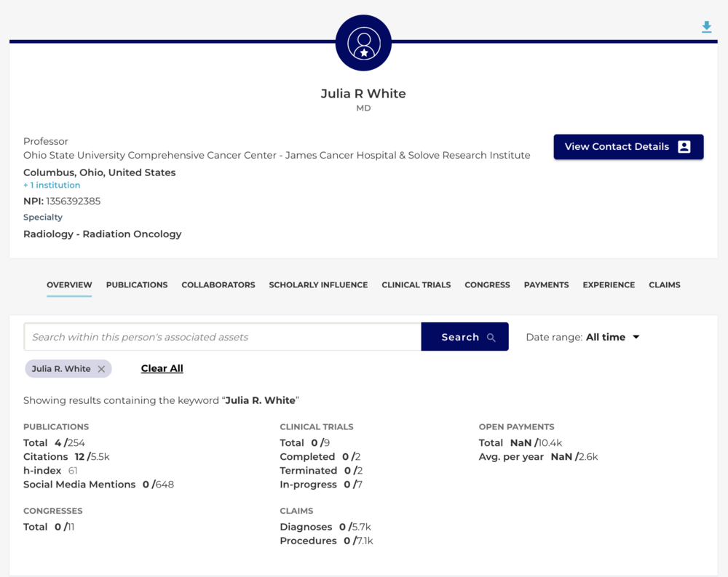The image size is (728, 577).
Task: Click the Julia R White name heading
Action: 363,93
